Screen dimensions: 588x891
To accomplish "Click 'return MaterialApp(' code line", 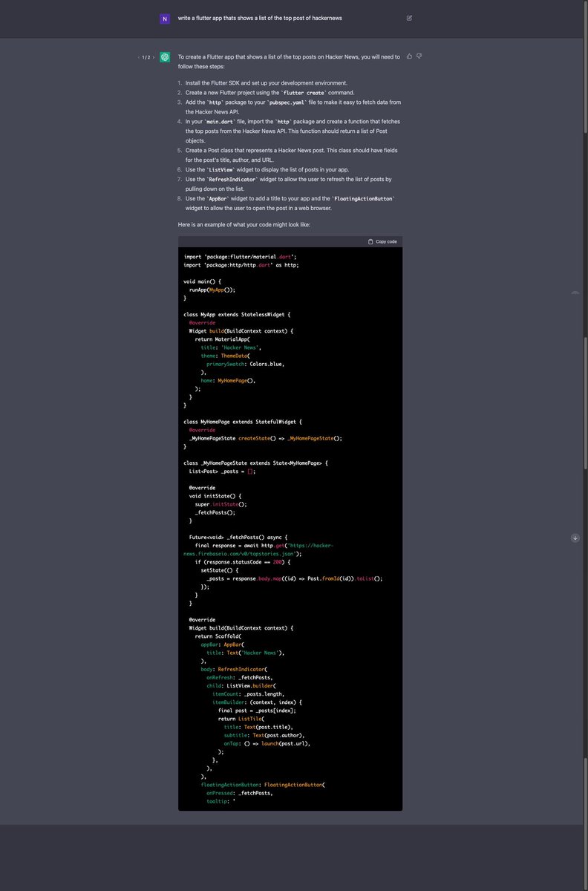I will 223,339.
